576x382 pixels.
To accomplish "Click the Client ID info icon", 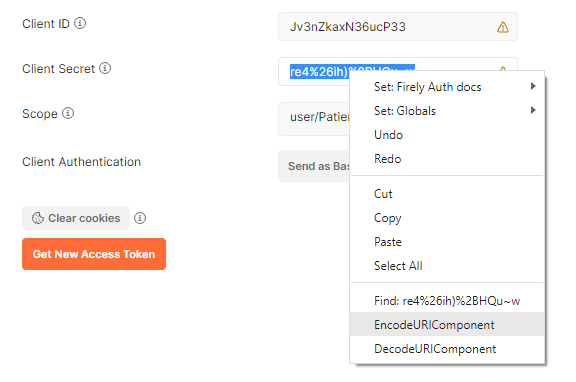I will click(80, 23).
